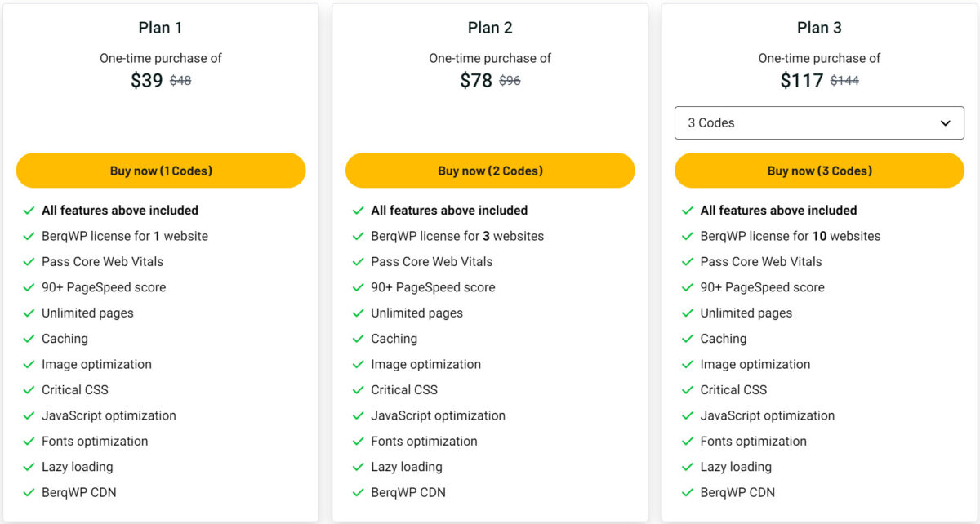Click the checkmark beside All features above included in Plan 3
Viewport: 980px width, 524px height.
point(687,210)
